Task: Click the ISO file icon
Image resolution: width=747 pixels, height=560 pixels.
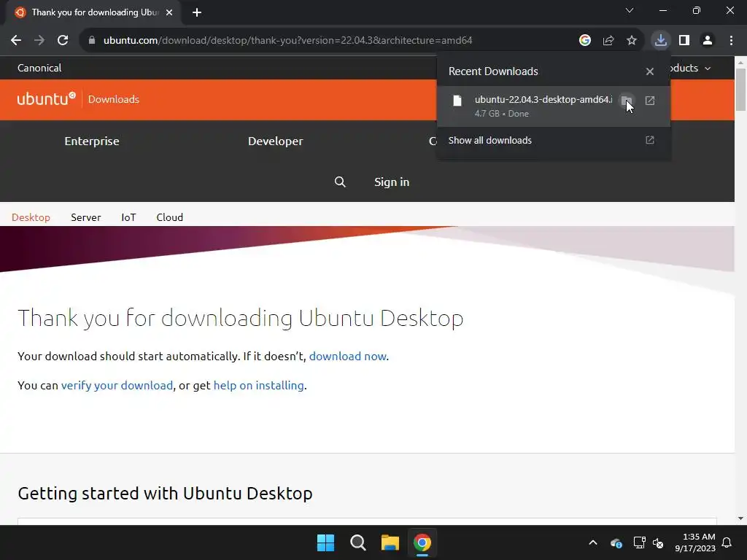Action: (457, 101)
